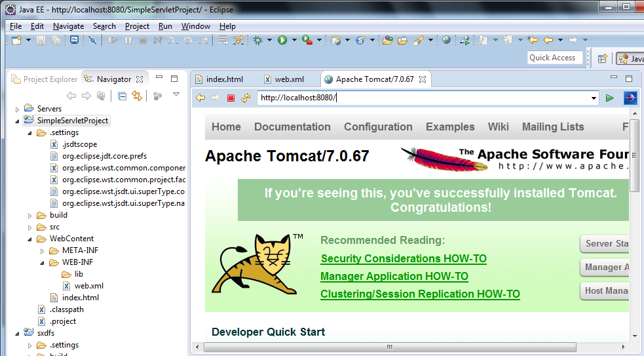Close the Apache Tomcat browser tab
644x356 pixels.
(422, 79)
